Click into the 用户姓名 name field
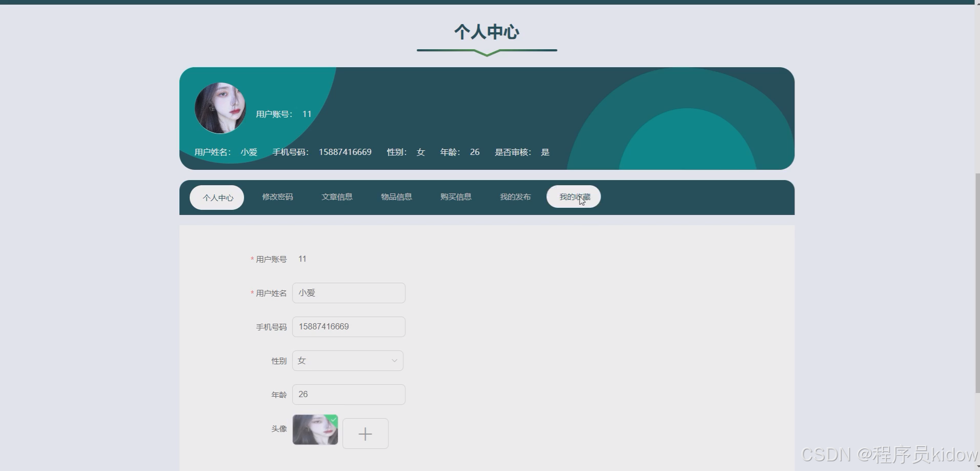This screenshot has height=471, width=980. click(x=349, y=292)
